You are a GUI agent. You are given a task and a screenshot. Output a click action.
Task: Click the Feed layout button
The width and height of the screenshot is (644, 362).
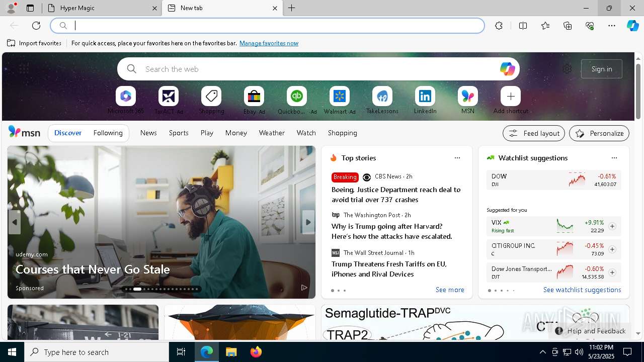pyautogui.click(x=534, y=133)
